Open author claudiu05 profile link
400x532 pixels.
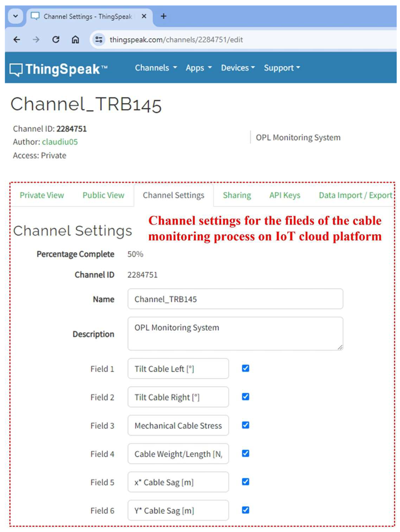point(60,142)
